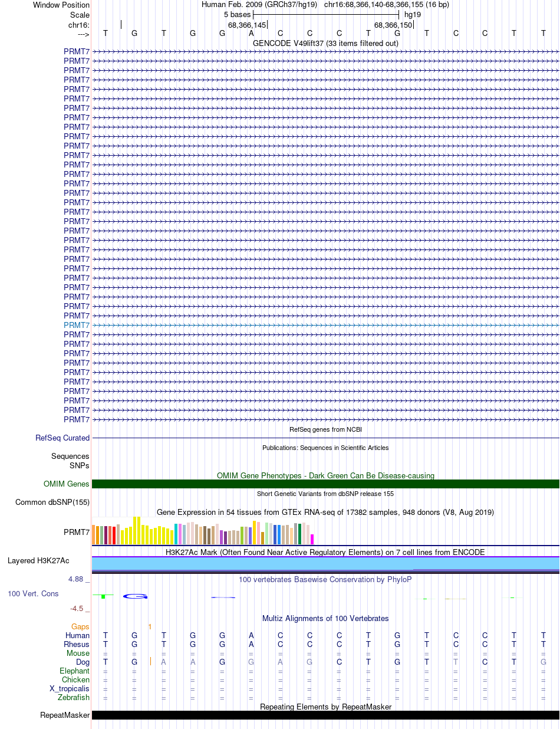Viewport: 560px width, 729px height.
Task: Click the chr16: ruler label
Action: pos(79,25)
